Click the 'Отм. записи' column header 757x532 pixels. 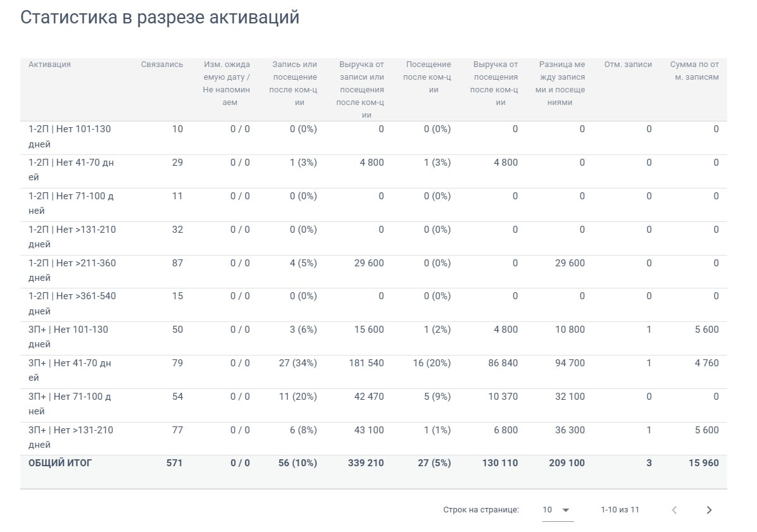[628, 64]
